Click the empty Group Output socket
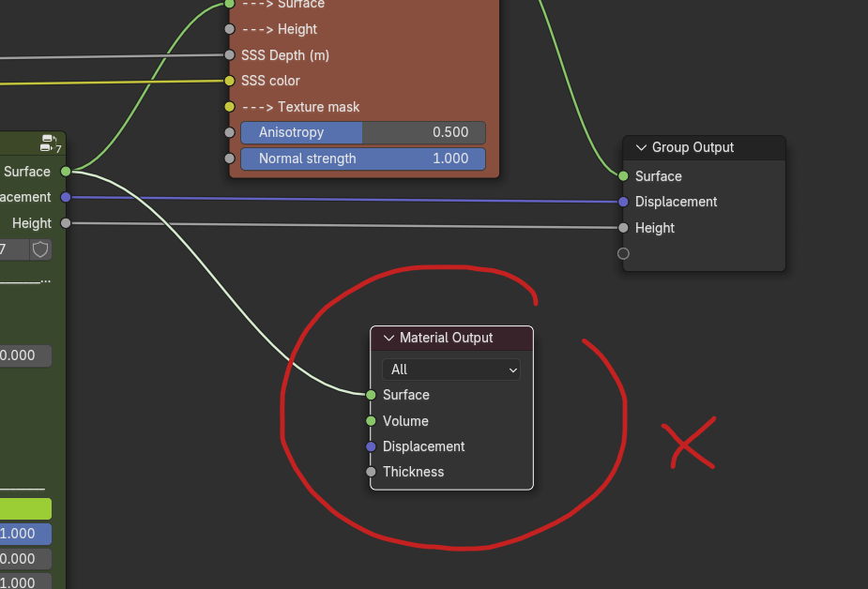 coord(623,253)
